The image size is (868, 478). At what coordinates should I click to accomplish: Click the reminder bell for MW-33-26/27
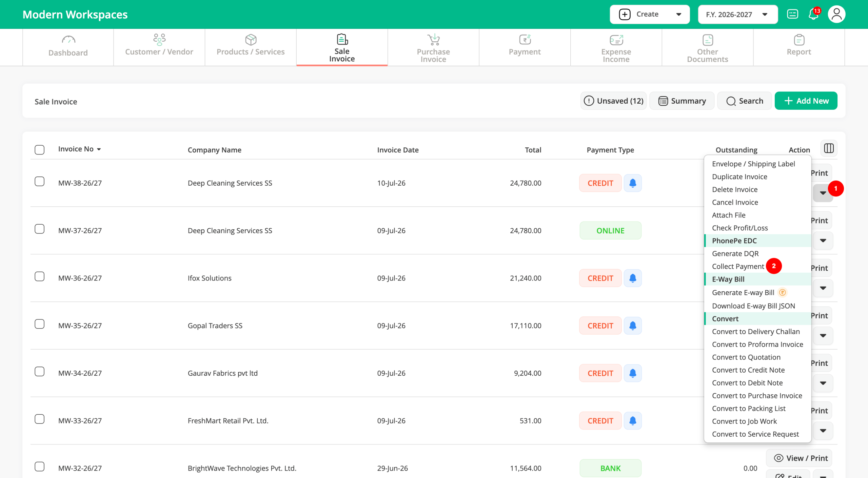coord(633,421)
